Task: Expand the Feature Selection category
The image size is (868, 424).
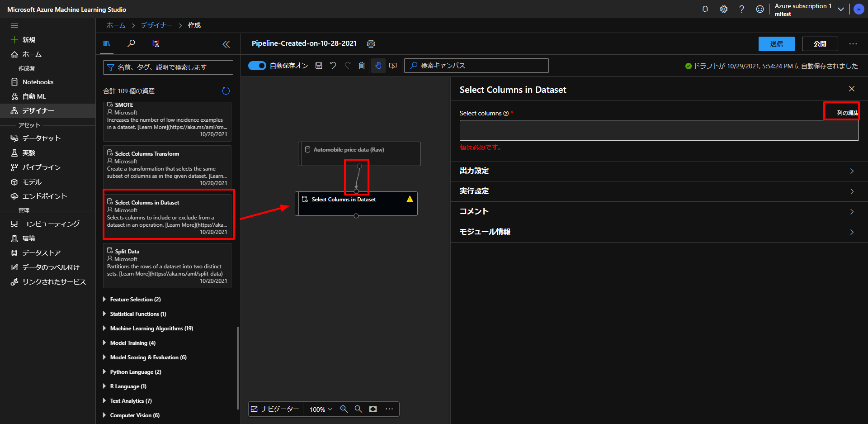Action: coord(135,300)
